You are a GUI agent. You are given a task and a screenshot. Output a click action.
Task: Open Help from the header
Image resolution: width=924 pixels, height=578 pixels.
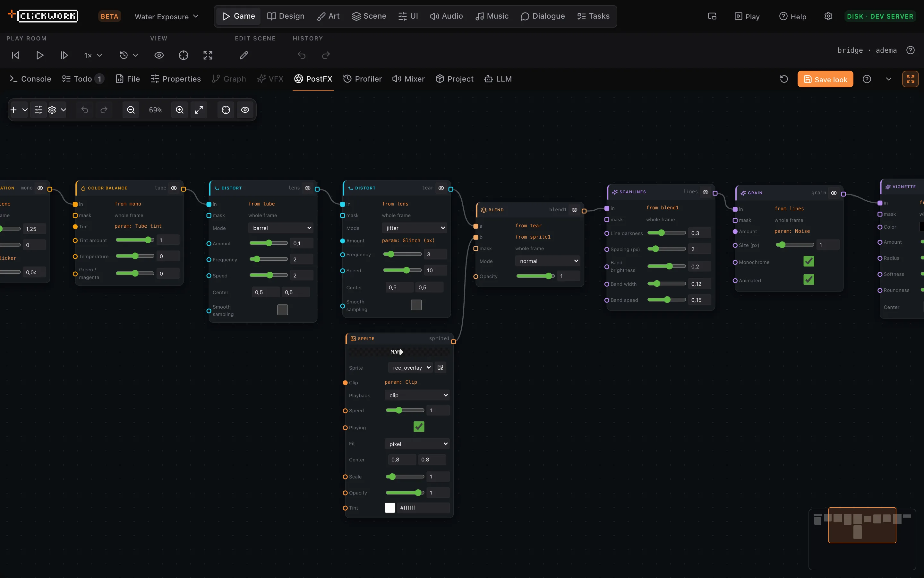click(793, 16)
